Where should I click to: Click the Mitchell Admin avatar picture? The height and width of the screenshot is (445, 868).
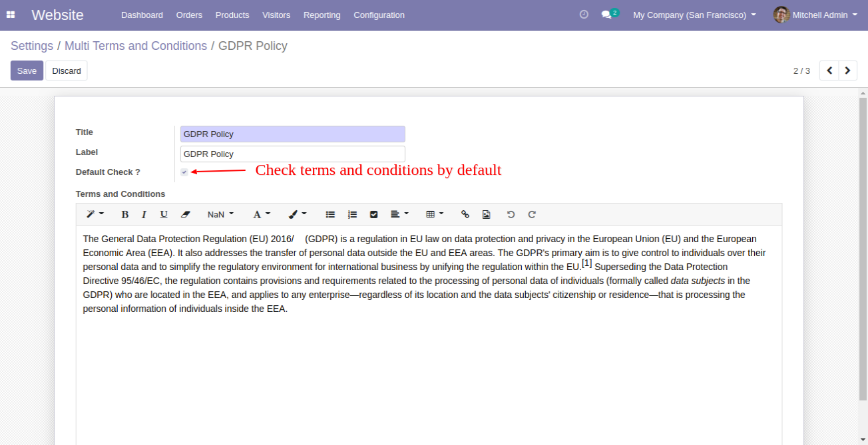click(781, 15)
